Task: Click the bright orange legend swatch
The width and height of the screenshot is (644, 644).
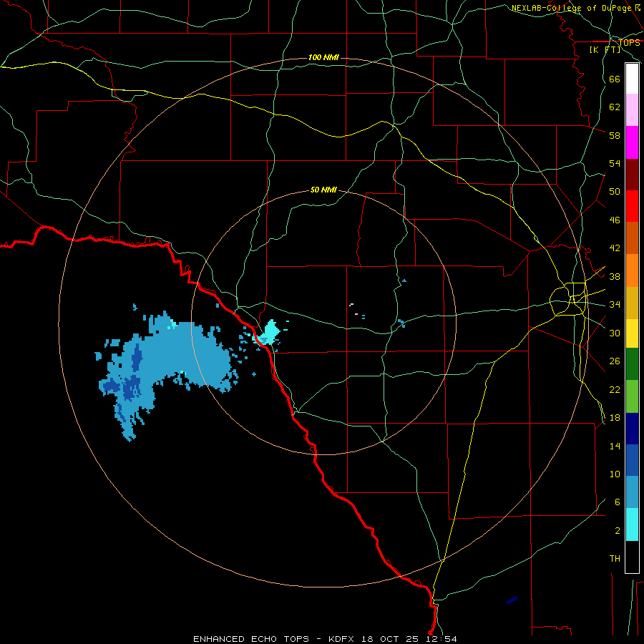Action: pyautogui.click(x=632, y=270)
